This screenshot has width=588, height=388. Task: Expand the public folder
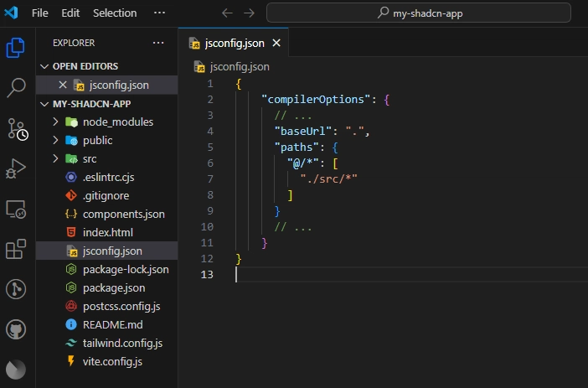click(107, 140)
